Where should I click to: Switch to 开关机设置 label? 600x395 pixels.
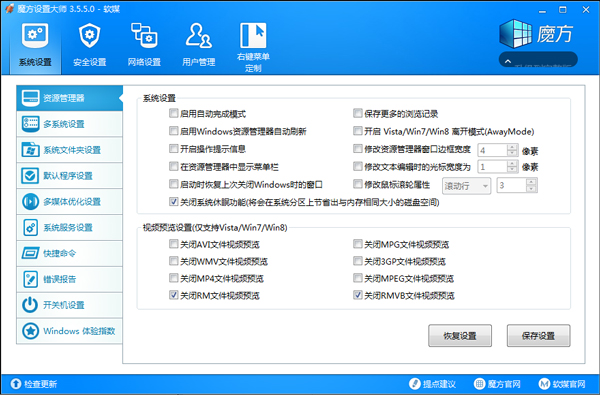pyautogui.click(x=64, y=305)
